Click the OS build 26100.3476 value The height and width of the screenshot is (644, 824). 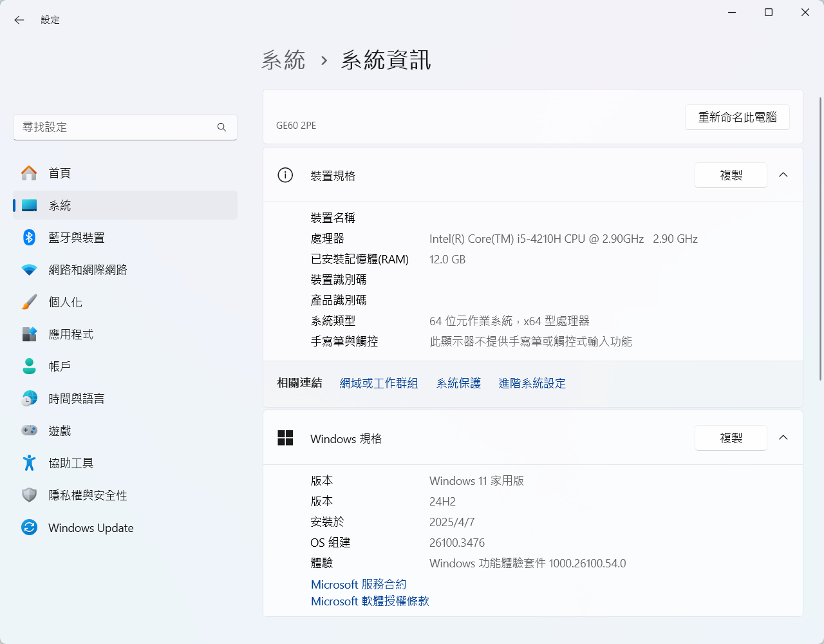coord(457,543)
